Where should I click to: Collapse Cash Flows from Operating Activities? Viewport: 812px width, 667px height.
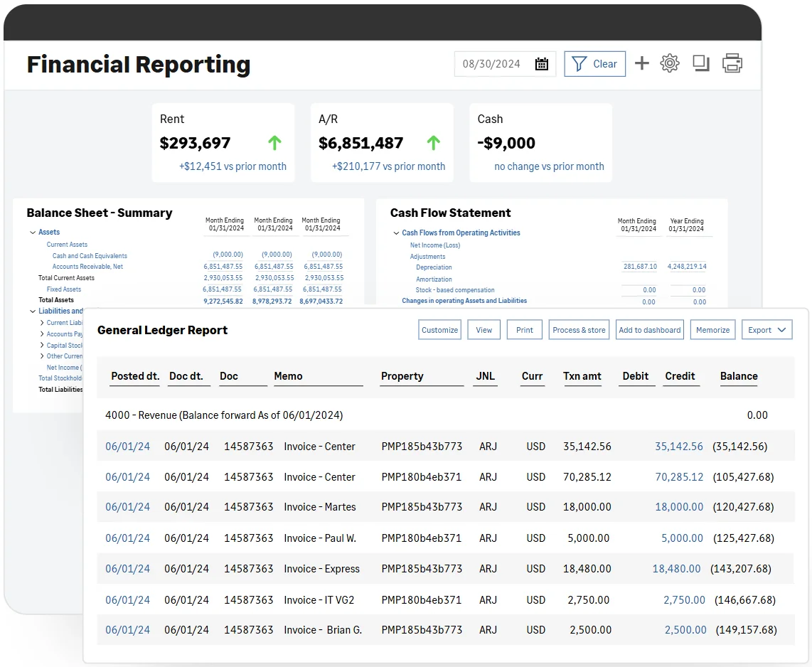click(396, 233)
